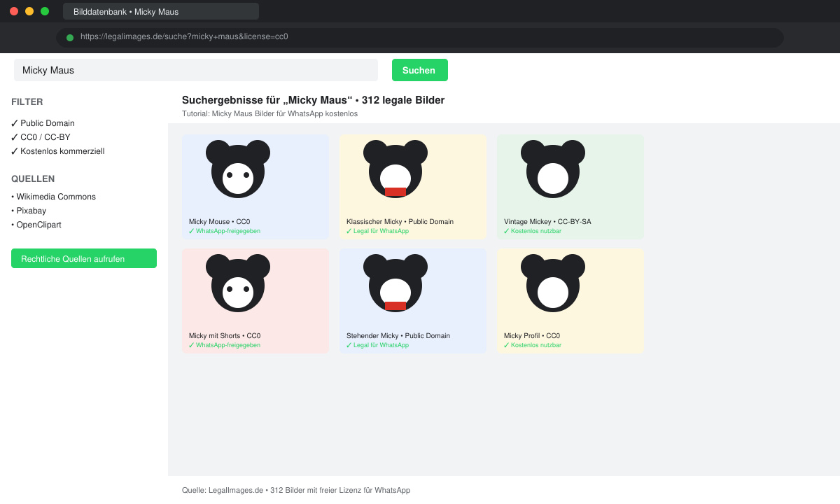Click the QUELLEN sidebar heading
840x504 pixels.
coord(33,179)
